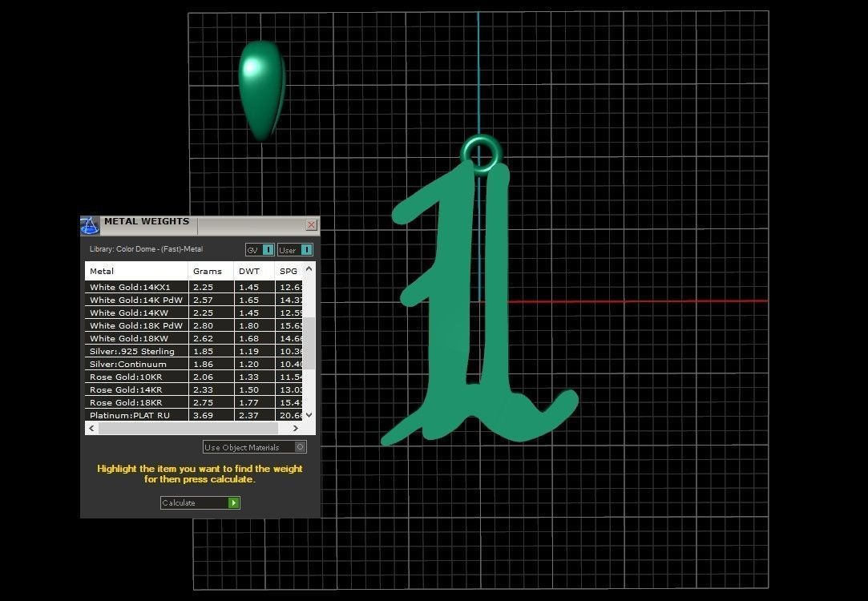Sort by the Metal column header

click(136, 271)
